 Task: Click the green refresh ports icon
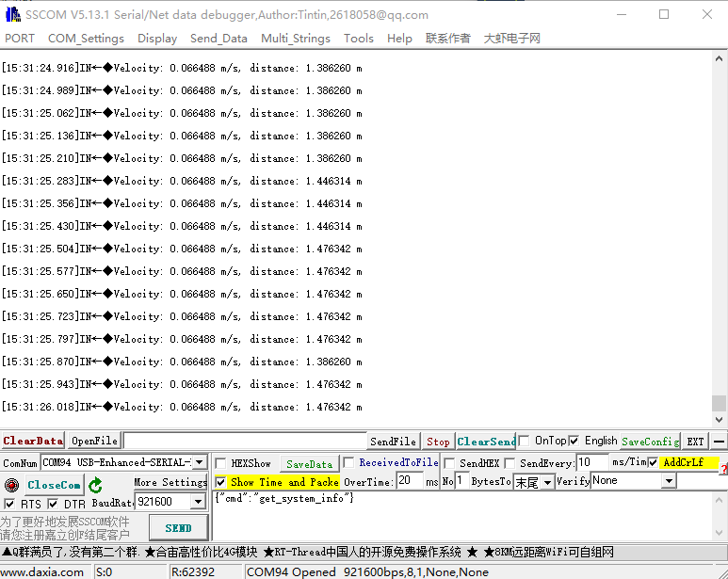(x=95, y=485)
